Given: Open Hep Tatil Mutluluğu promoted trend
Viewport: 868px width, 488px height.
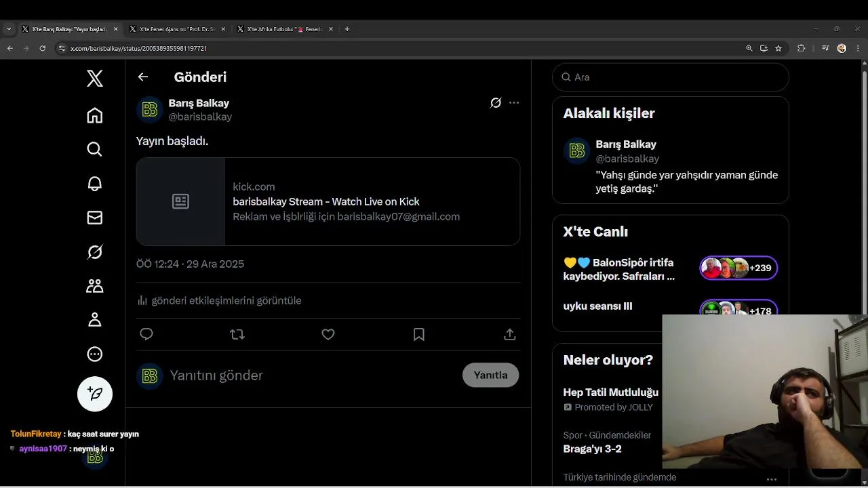Looking at the screenshot, I should pyautogui.click(x=611, y=392).
